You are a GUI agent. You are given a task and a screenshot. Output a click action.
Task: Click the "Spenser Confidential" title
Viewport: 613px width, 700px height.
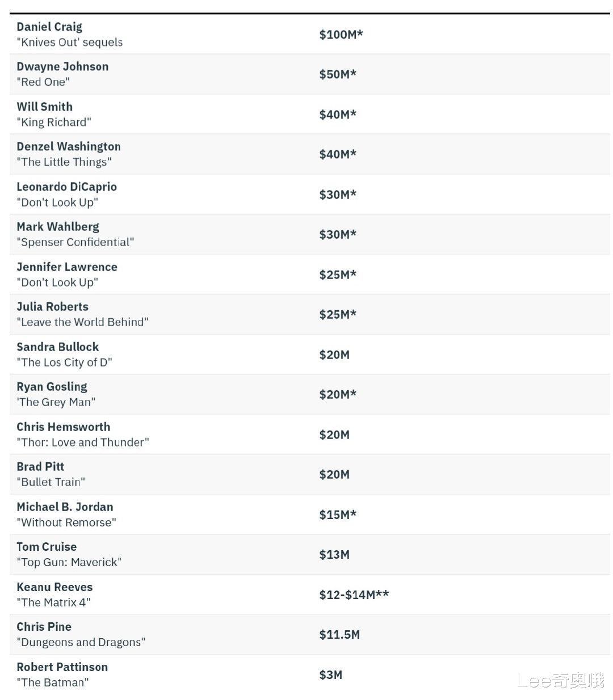click(x=75, y=242)
